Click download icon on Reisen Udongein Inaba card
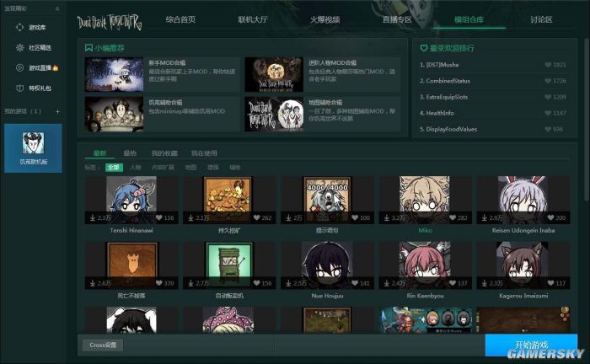 tap(485, 217)
